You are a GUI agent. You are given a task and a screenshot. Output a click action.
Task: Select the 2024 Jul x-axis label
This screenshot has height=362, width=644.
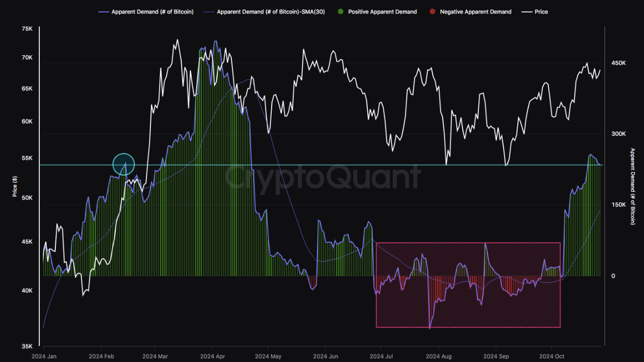coord(382,355)
